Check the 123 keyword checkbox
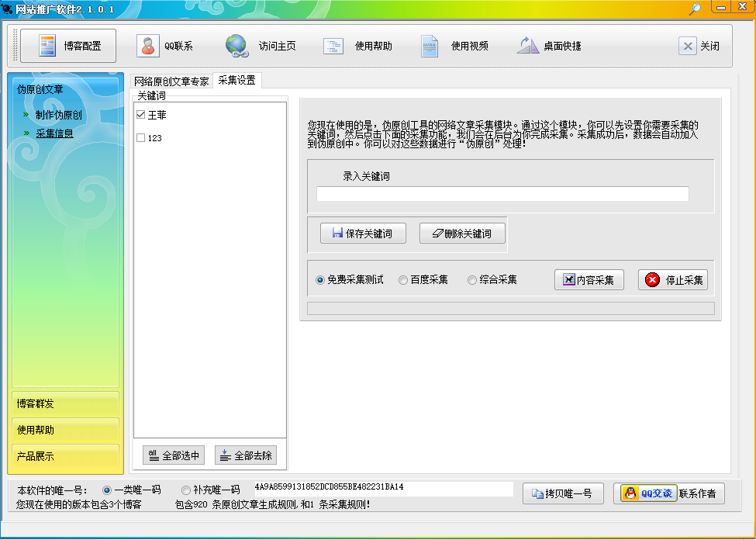The image size is (756, 540). pos(141,138)
